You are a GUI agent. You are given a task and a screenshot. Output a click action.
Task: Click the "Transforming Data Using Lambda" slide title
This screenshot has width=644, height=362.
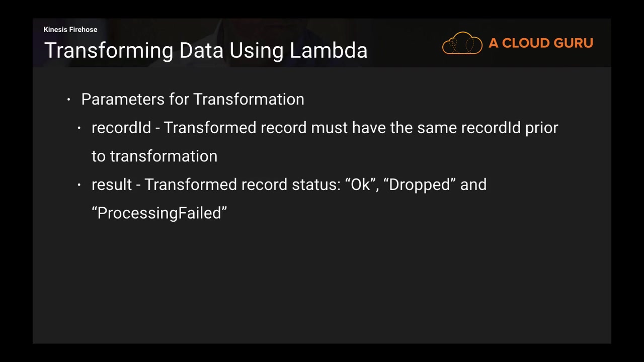[x=206, y=50]
